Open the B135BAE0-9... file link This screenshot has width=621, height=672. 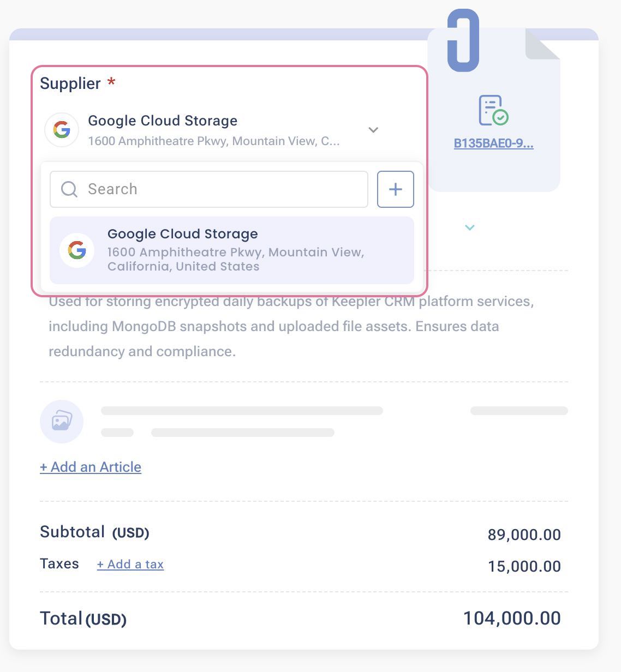tap(493, 144)
